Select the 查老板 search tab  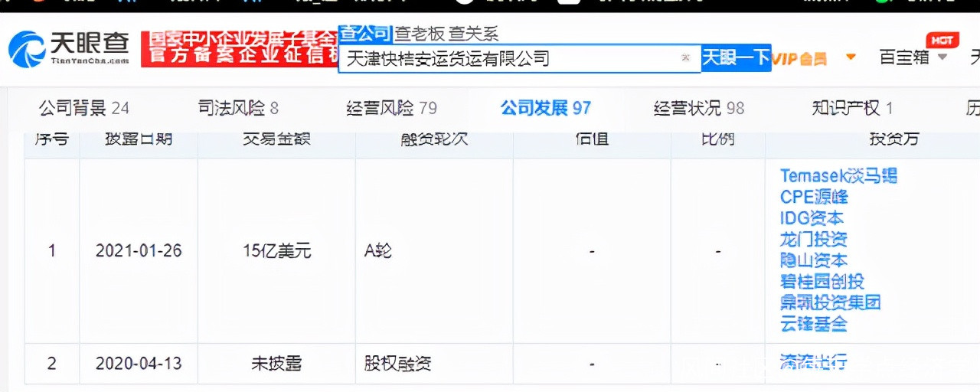click(419, 33)
